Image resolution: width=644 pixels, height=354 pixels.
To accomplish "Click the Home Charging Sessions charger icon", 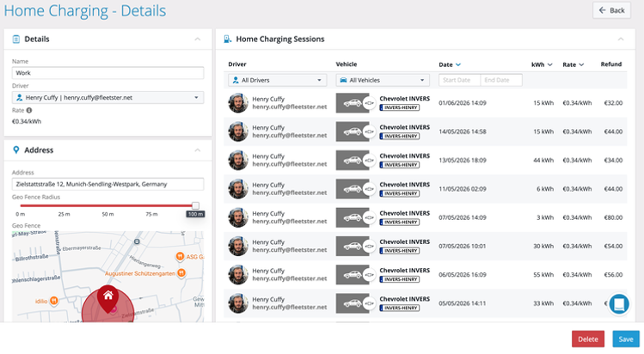I will pos(227,39).
